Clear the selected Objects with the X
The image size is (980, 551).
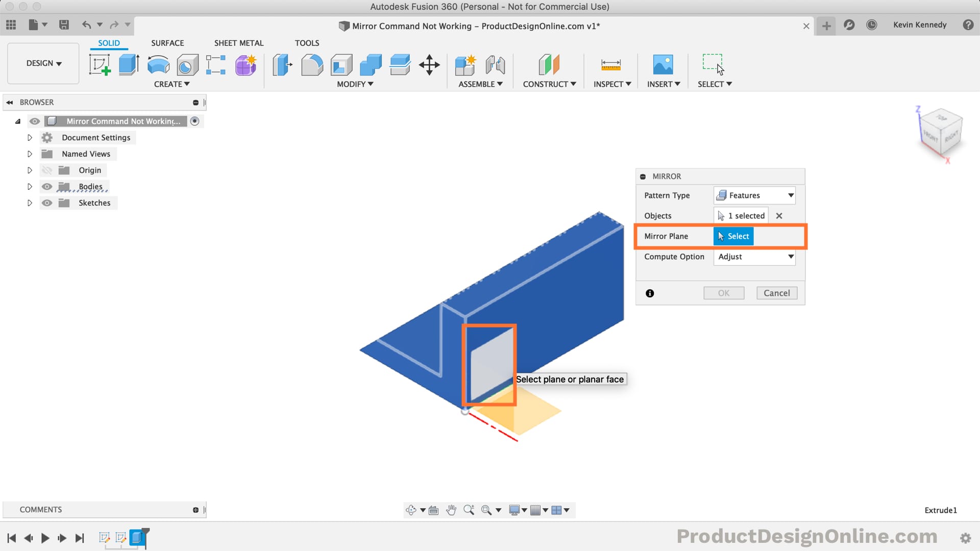click(x=779, y=215)
